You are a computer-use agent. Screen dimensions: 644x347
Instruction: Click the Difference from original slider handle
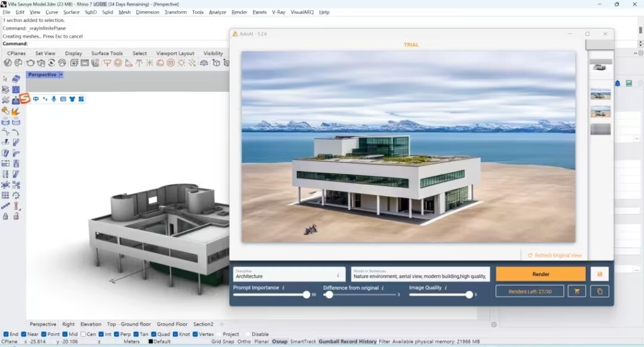(x=329, y=295)
